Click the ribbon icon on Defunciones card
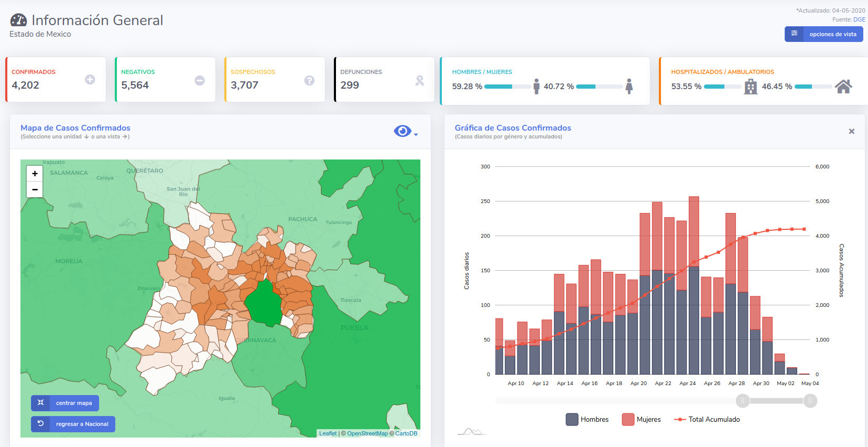 click(419, 80)
